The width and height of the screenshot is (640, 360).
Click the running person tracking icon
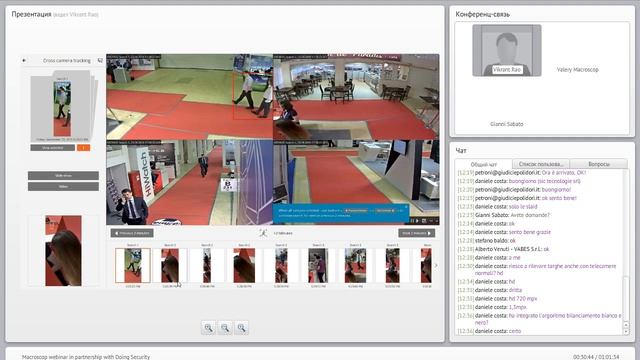point(263,233)
